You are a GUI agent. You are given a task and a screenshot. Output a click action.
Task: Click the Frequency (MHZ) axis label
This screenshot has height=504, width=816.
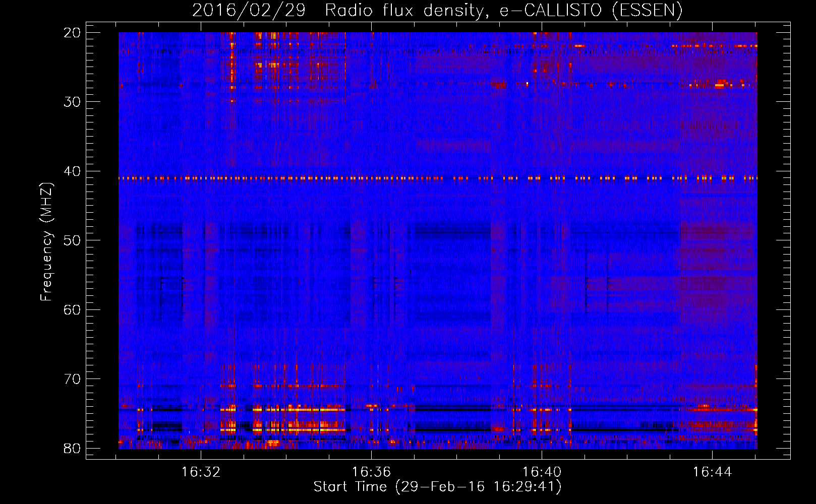pos(46,242)
